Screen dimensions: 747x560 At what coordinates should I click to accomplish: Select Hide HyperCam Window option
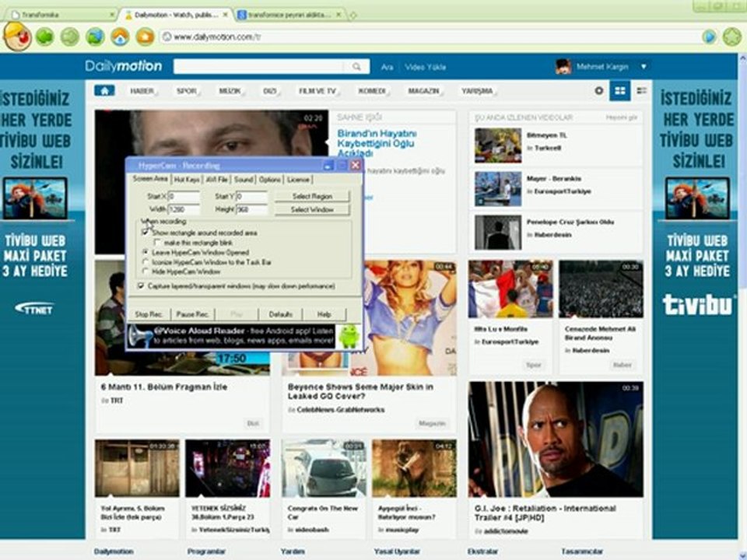point(146,271)
